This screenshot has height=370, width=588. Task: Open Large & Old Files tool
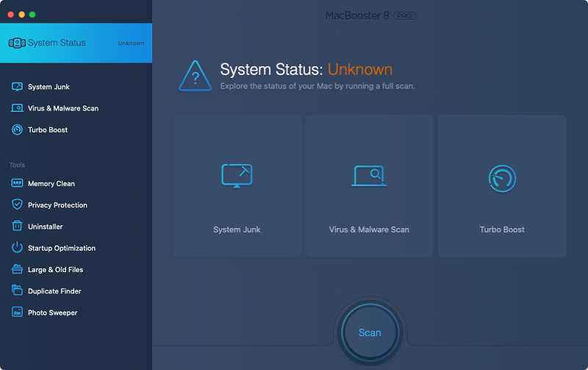tap(56, 269)
